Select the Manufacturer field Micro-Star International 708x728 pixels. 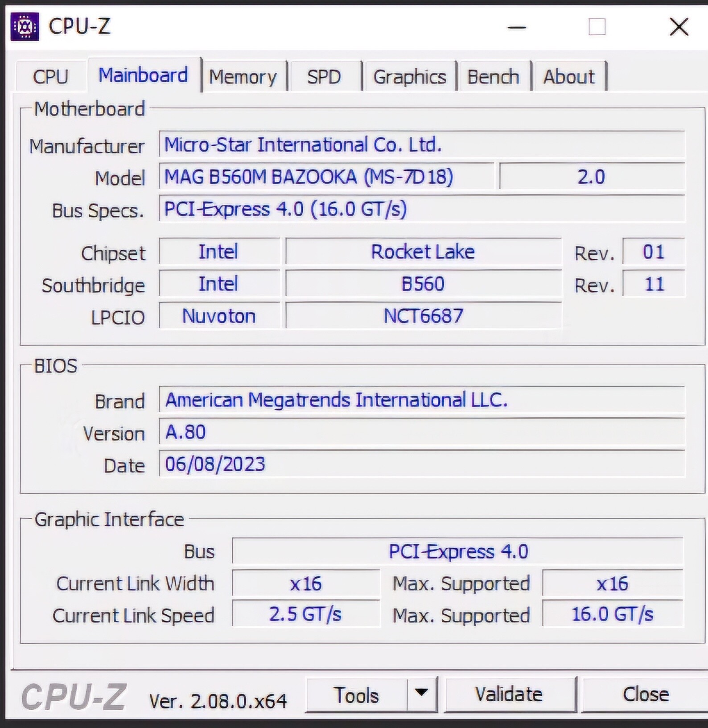[x=422, y=145]
